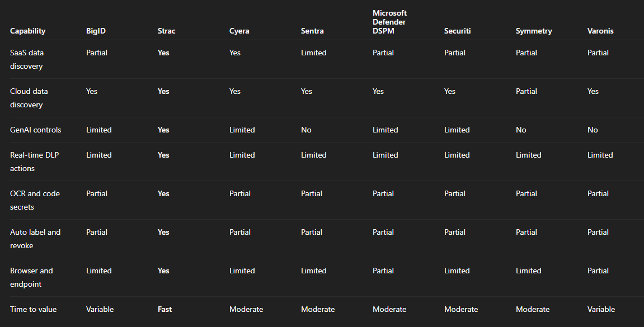Click the Varonis column header
This screenshot has height=327, width=644.
click(600, 31)
